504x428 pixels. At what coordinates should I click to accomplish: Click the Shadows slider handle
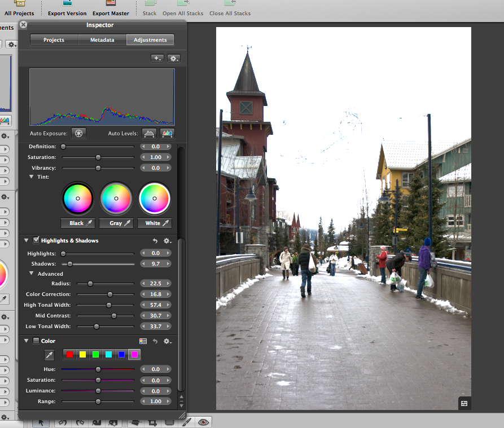click(70, 264)
